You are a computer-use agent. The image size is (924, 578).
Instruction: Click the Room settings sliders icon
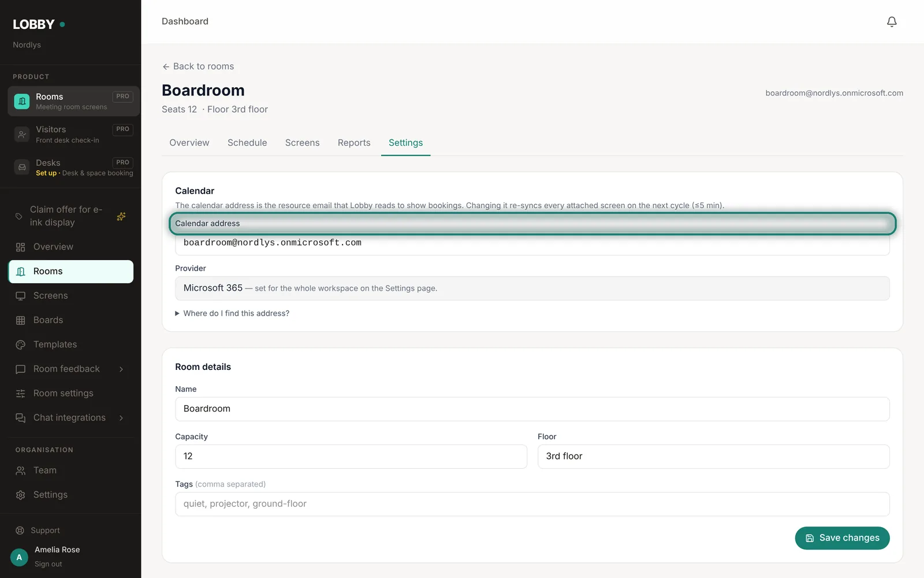(21, 394)
